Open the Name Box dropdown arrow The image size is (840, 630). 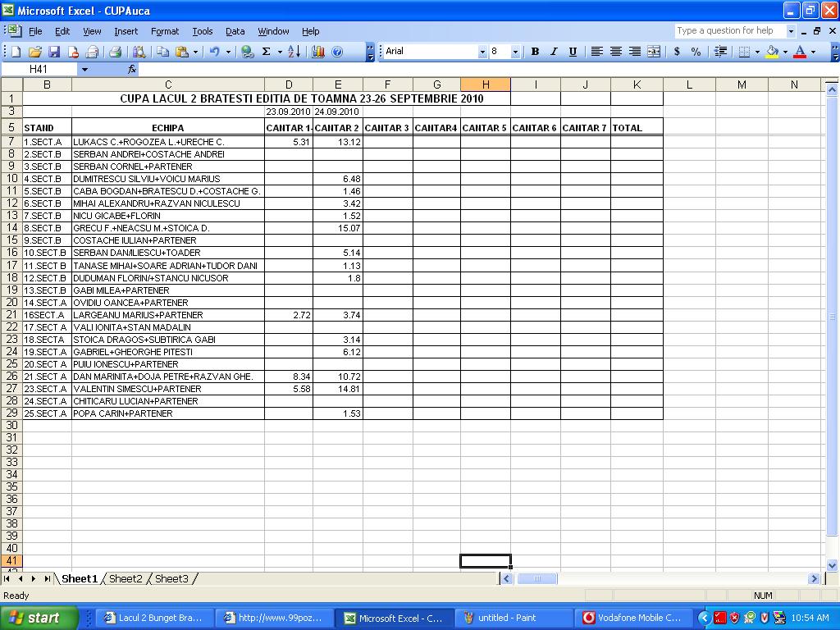tap(84, 70)
